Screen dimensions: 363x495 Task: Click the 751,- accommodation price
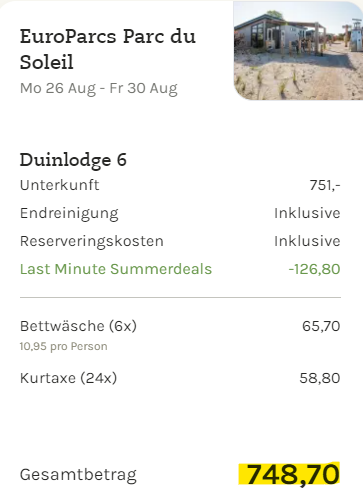click(325, 185)
